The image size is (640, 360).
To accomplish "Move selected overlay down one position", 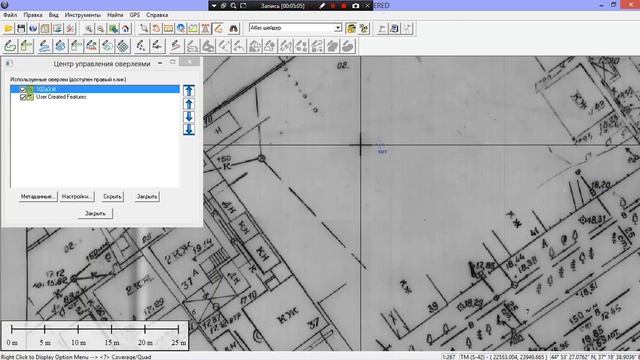I will [x=189, y=116].
